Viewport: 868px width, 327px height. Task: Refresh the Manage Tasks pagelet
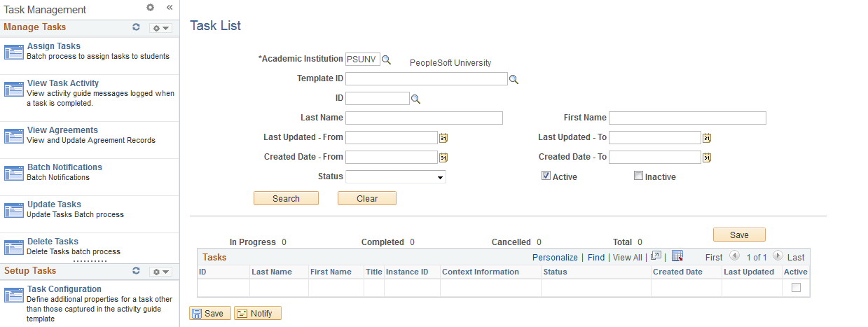(x=137, y=27)
